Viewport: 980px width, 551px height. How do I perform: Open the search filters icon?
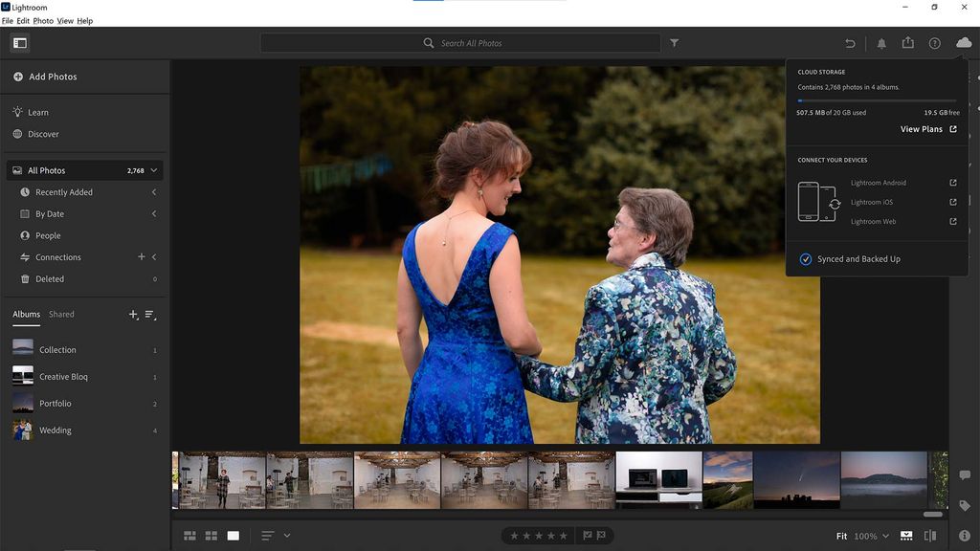pos(675,42)
